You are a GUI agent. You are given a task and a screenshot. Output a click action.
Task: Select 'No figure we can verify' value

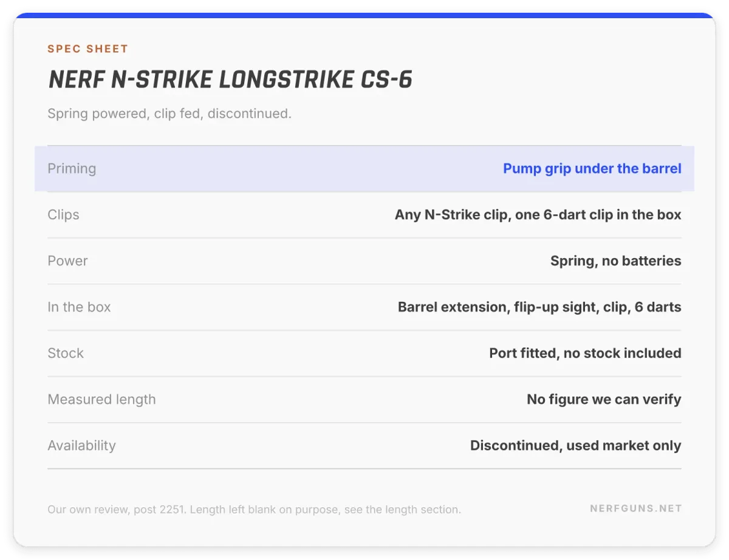coord(604,399)
